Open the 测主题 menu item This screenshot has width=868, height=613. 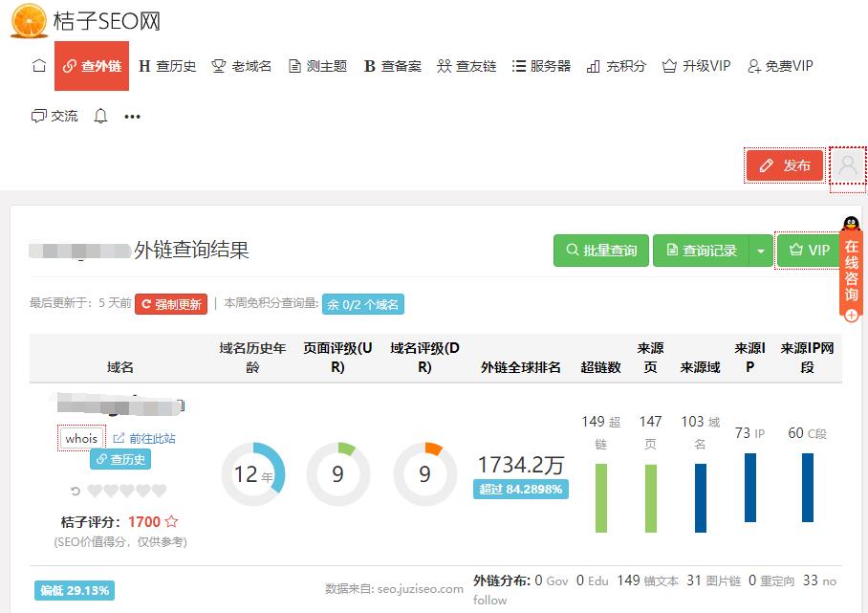pyautogui.click(x=317, y=66)
